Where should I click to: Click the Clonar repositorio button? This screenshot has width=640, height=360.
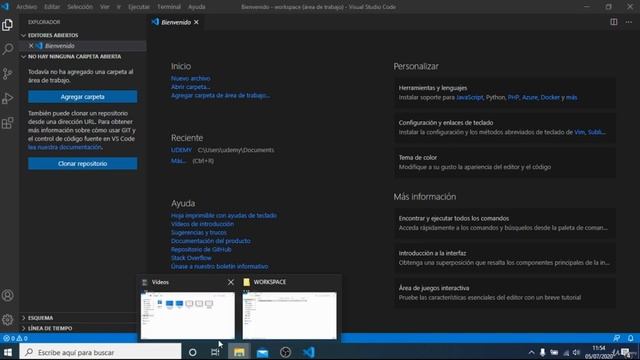tap(82, 164)
